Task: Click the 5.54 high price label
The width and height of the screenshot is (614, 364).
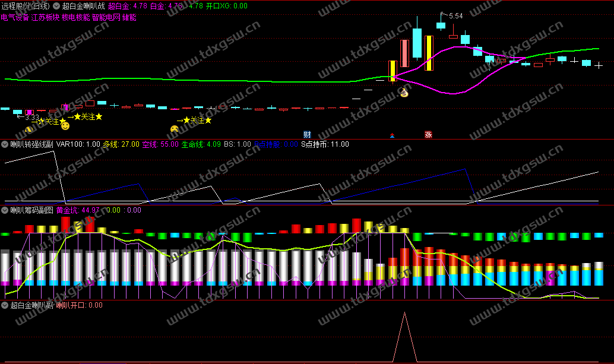Action: (456, 16)
